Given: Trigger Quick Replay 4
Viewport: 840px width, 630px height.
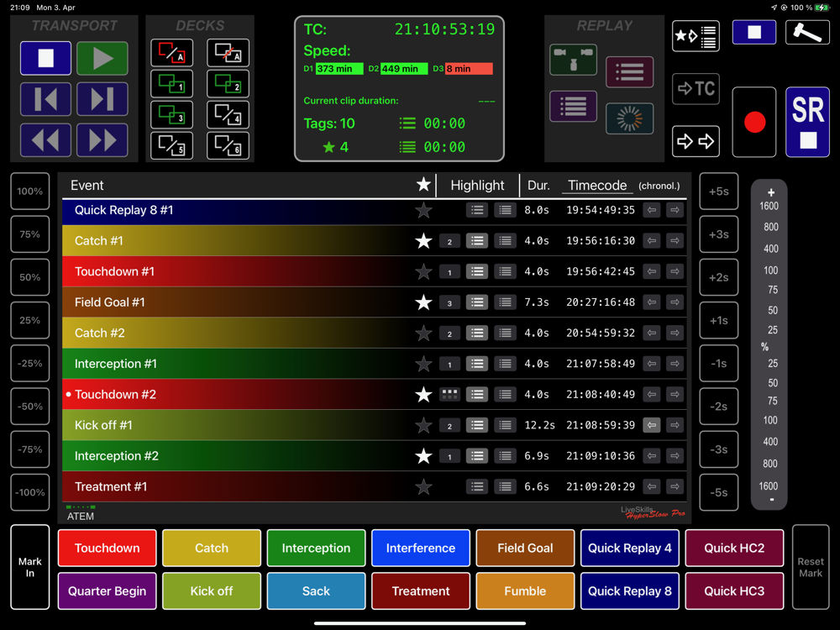Looking at the screenshot, I should [x=629, y=548].
